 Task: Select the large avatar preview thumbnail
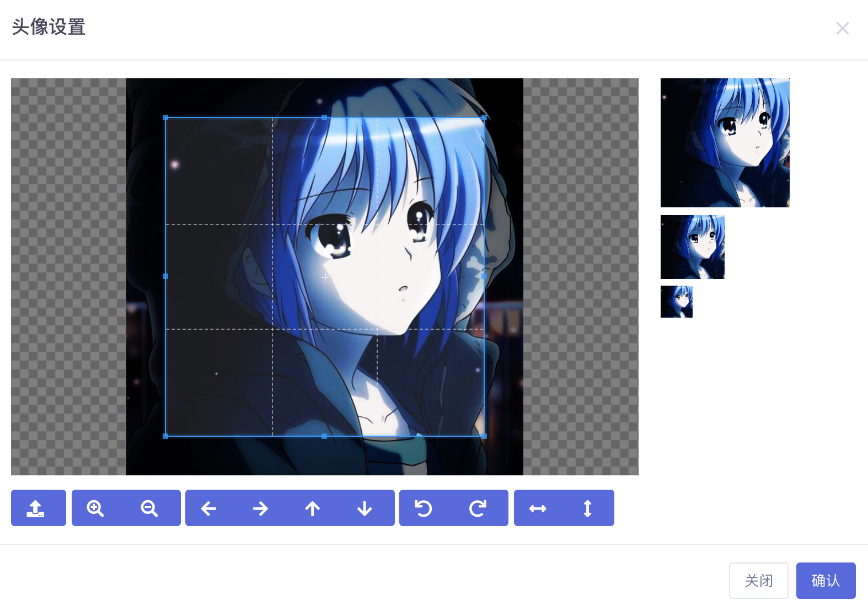coord(725,143)
